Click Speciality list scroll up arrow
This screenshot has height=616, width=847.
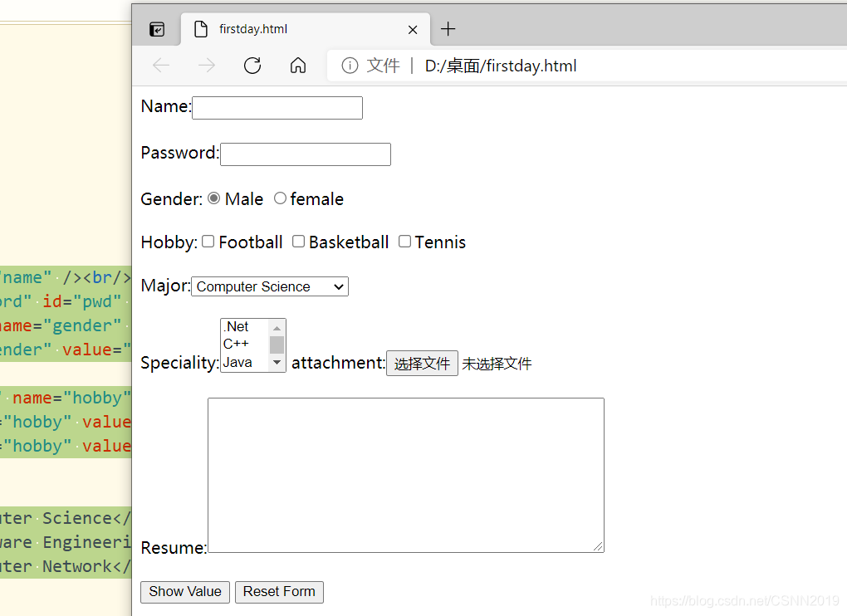pos(277,328)
